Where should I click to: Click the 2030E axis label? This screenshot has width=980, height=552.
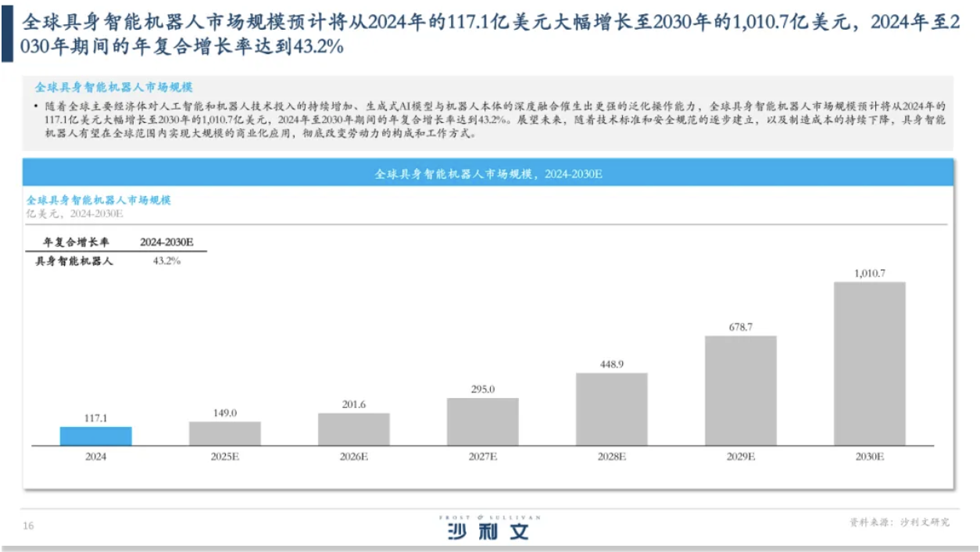(x=869, y=456)
